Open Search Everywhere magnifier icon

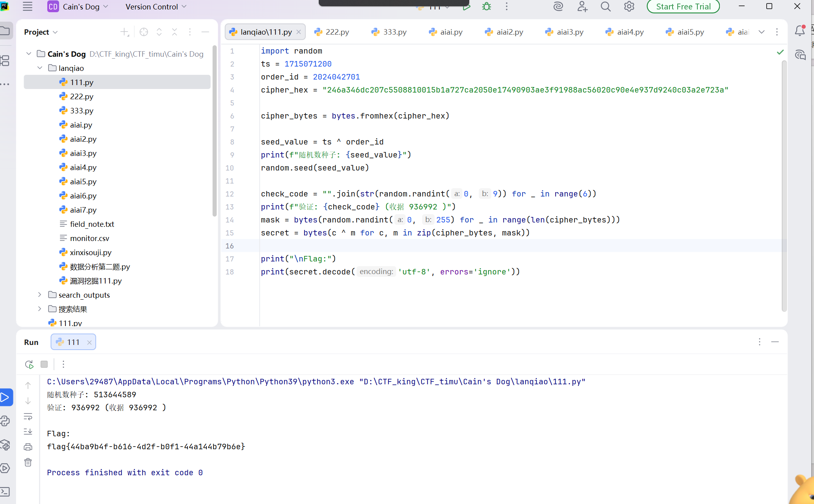606,7
